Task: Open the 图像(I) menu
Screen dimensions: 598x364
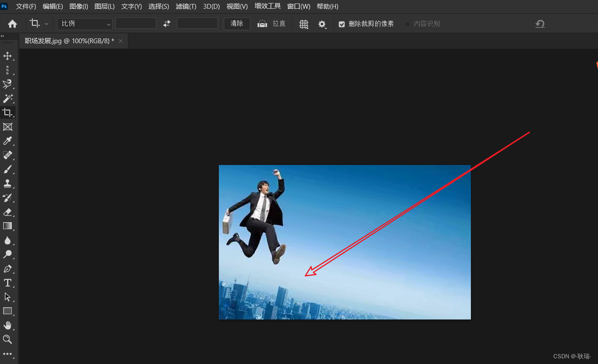Action: pos(79,7)
